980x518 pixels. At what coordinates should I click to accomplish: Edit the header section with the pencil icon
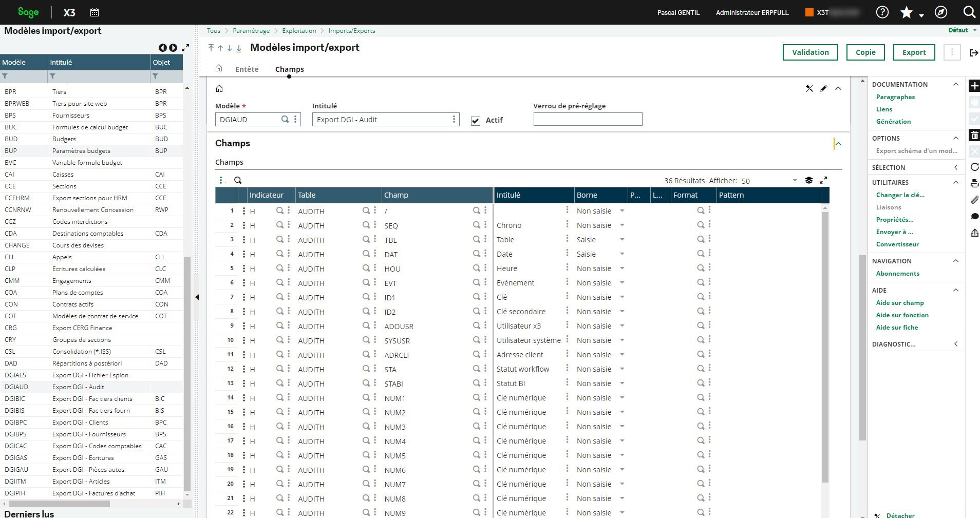coord(823,88)
